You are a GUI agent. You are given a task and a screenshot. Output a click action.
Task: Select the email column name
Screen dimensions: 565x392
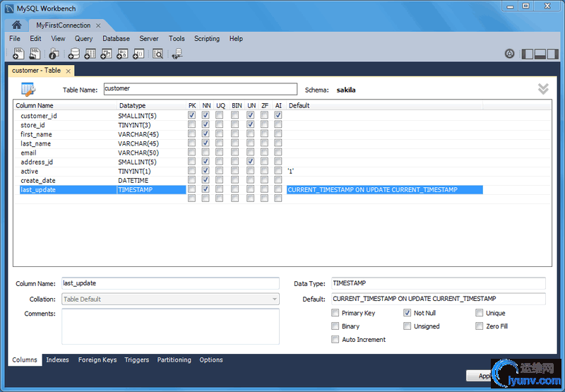[28, 153]
